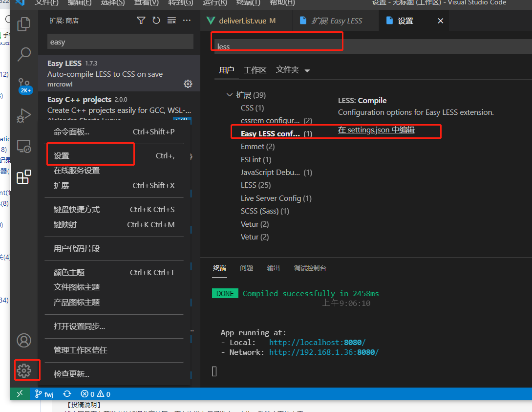Choose 键盘快捷方式 menu entry
This screenshot has width=532, height=412.
click(114, 209)
